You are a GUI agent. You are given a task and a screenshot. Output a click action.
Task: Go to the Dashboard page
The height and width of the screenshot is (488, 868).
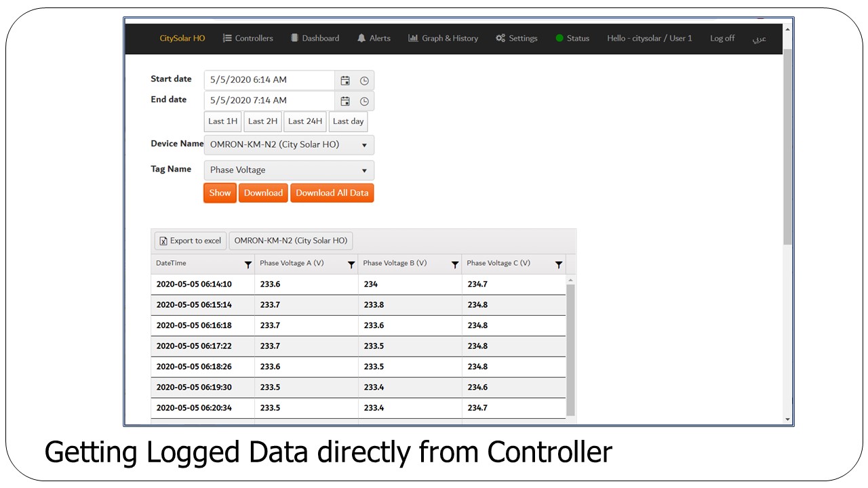[x=315, y=39]
